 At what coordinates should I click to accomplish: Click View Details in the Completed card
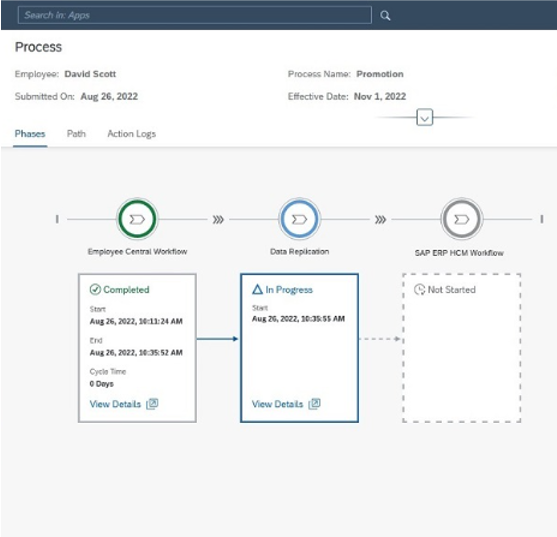point(115,404)
